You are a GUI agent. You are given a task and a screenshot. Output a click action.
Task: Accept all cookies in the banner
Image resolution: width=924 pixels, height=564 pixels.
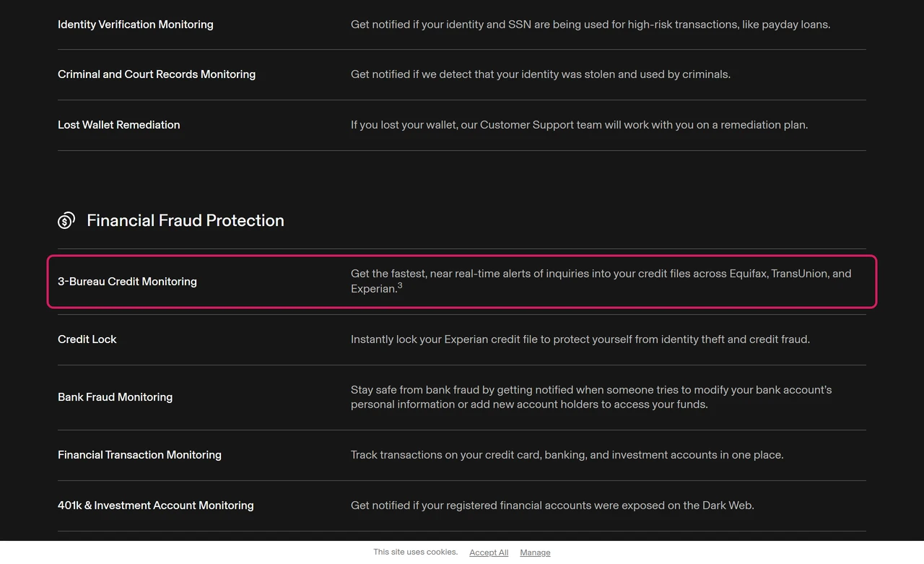click(x=489, y=552)
